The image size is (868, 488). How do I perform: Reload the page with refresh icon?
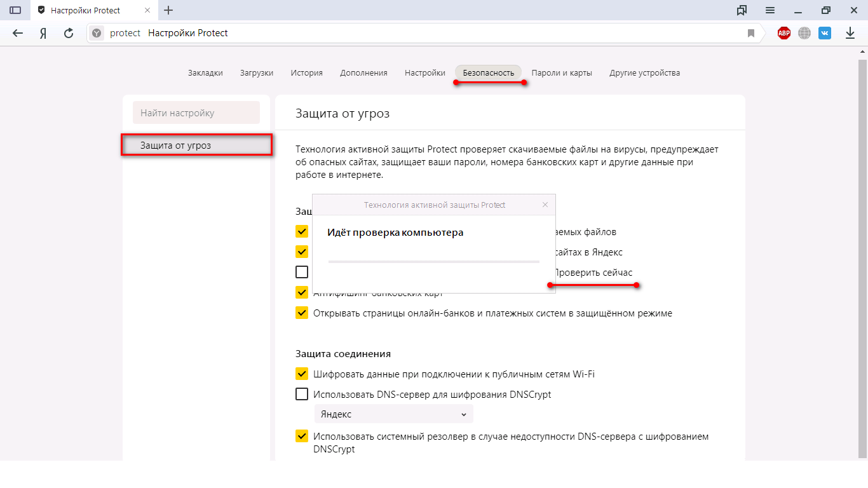click(x=69, y=33)
